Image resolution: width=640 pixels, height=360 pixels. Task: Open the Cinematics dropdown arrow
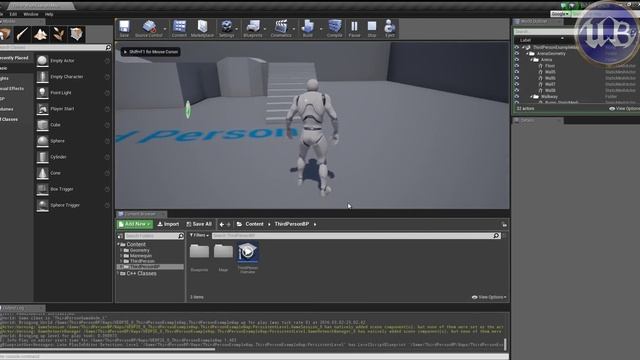tap(294, 29)
